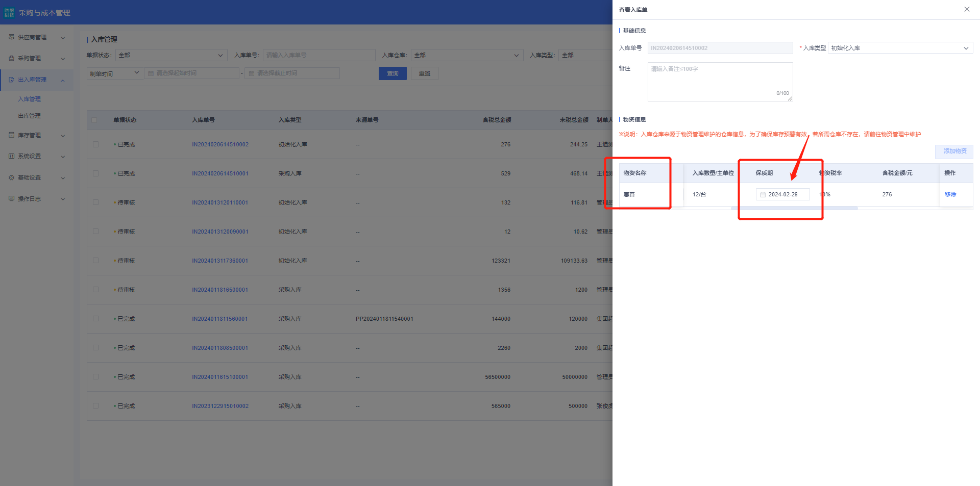
Task: Open order link IN2024020614510001
Action: tap(220, 173)
